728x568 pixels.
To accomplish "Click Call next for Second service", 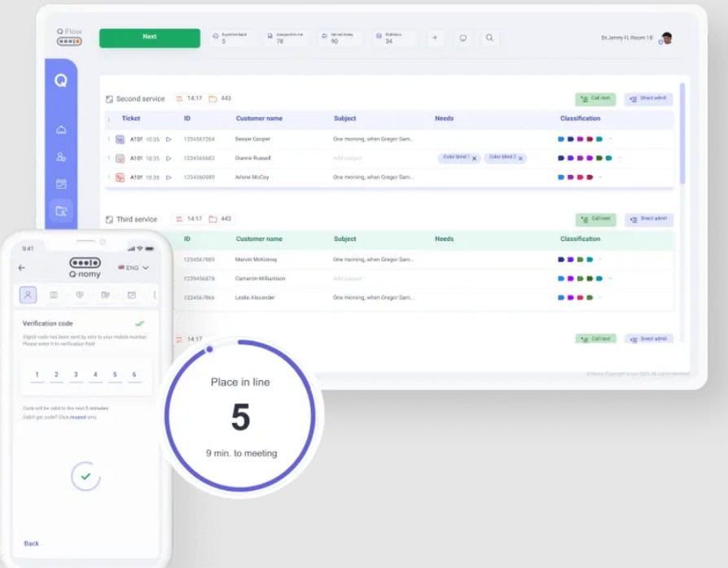I will [x=595, y=98].
